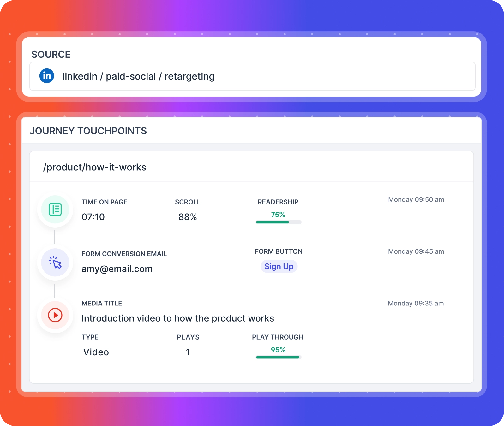Click the Monday 09:45 am timestamp
This screenshot has width=504, height=426.
(416, 251)
